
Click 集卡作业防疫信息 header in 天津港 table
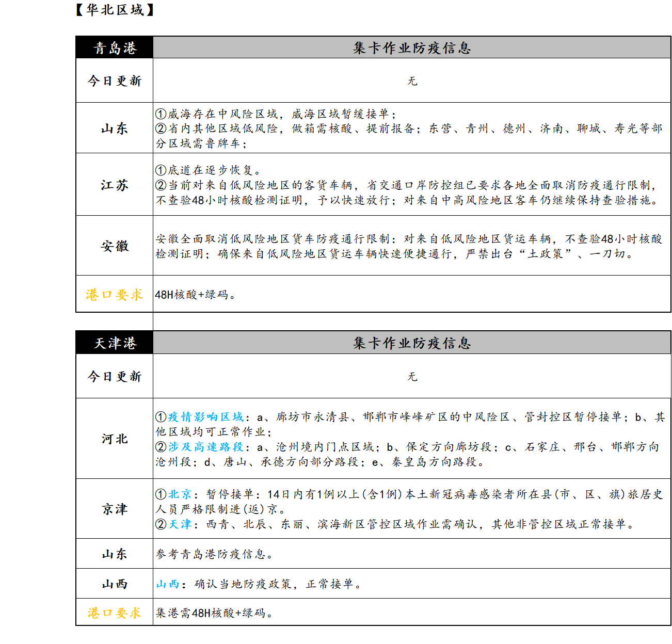coord(412,343)
